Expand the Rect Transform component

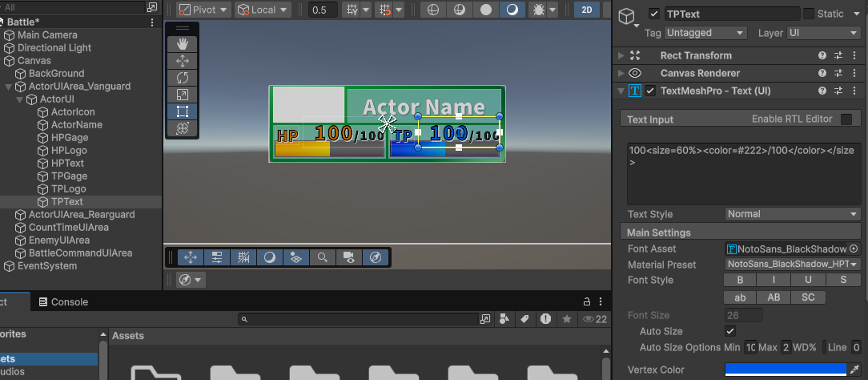click(x=621, y=55)
